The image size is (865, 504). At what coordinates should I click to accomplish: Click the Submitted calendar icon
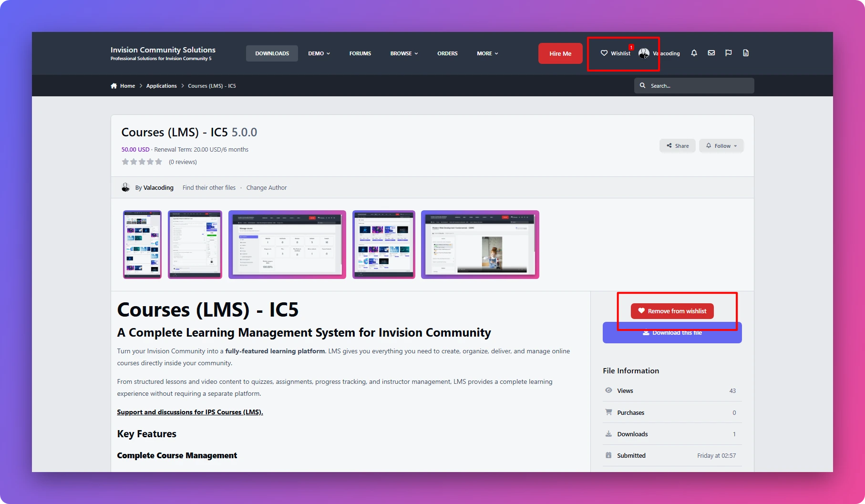point(608,455)
